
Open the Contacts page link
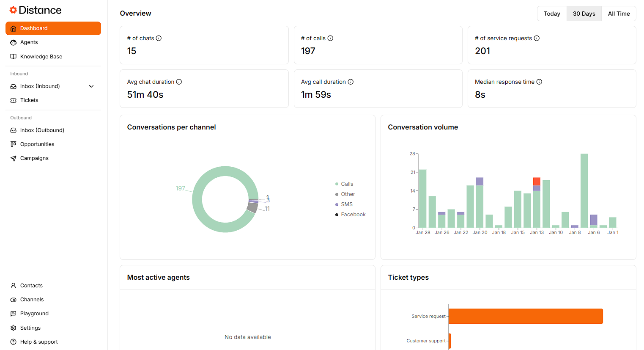pyautogui.click(x=31, y=286)
